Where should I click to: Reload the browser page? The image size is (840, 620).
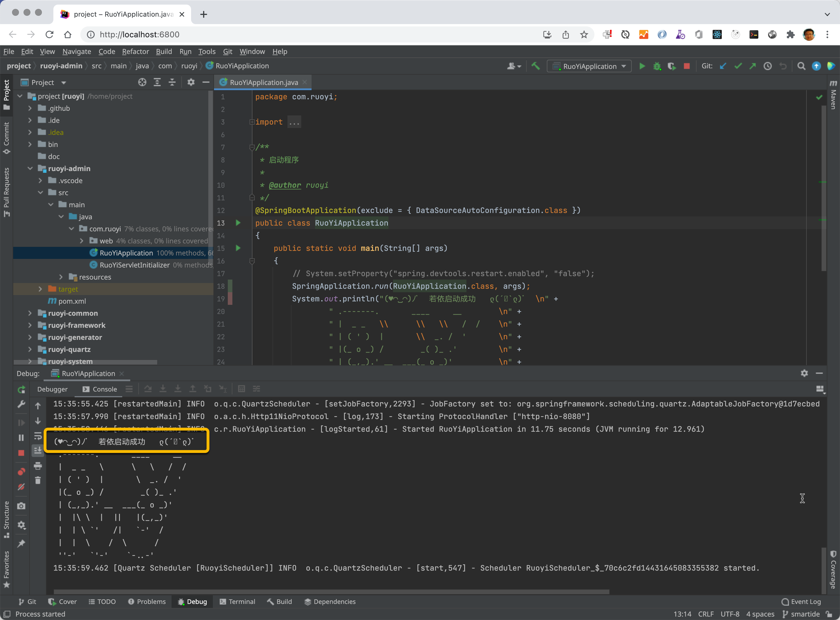(x=49, y=34)
